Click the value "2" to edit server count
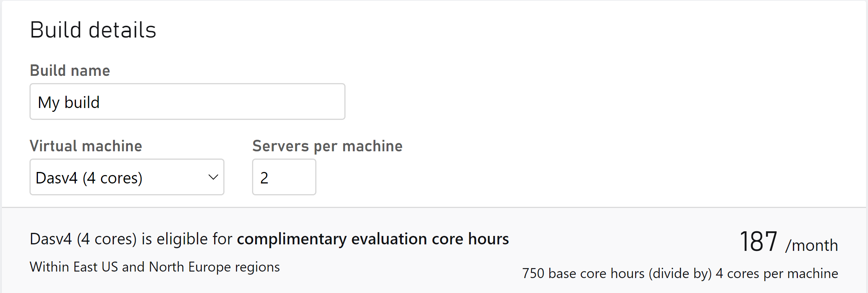Screen dimensions: 868x293 pos(263,177)
